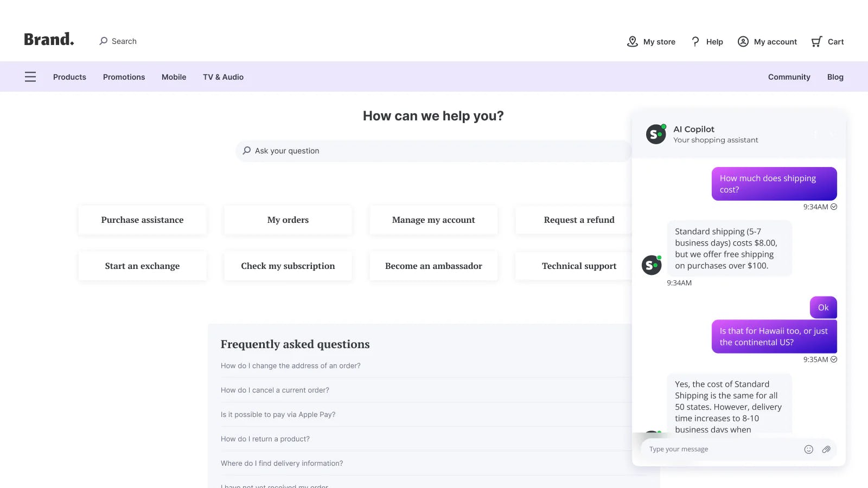The height and width of the screenshot is (488, 868).
Task: Open the Community link
Action: click(x=789, y=77)
